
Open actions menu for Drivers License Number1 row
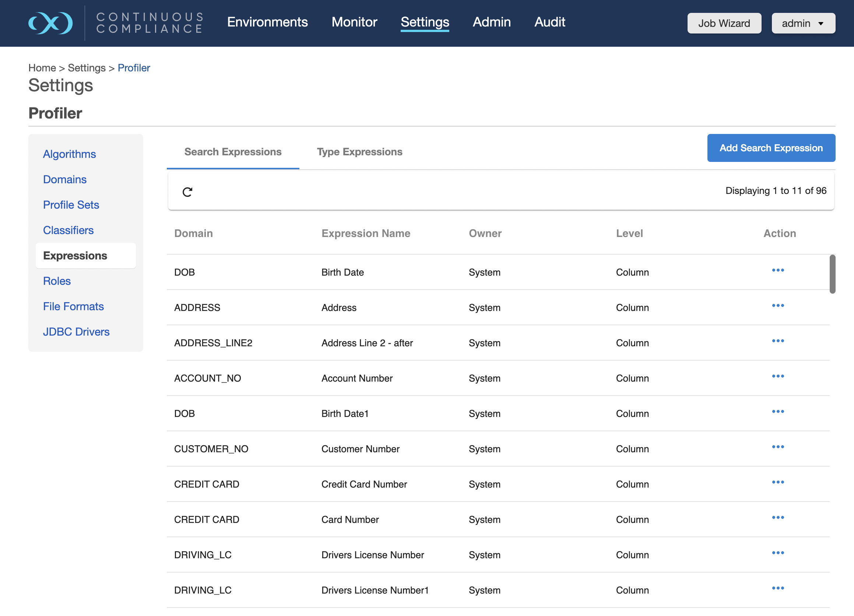pos(777,588)
